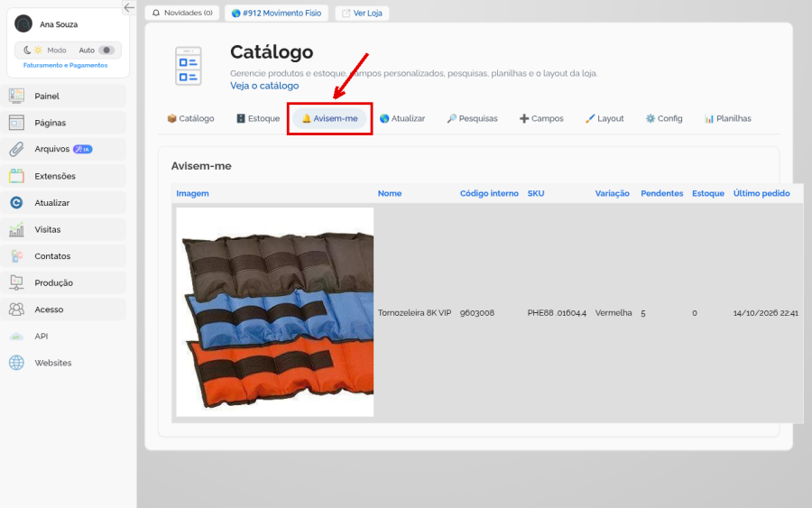812x508 pixels.
Task: Switch to the Layout tab
Action: tap(604, 118)
